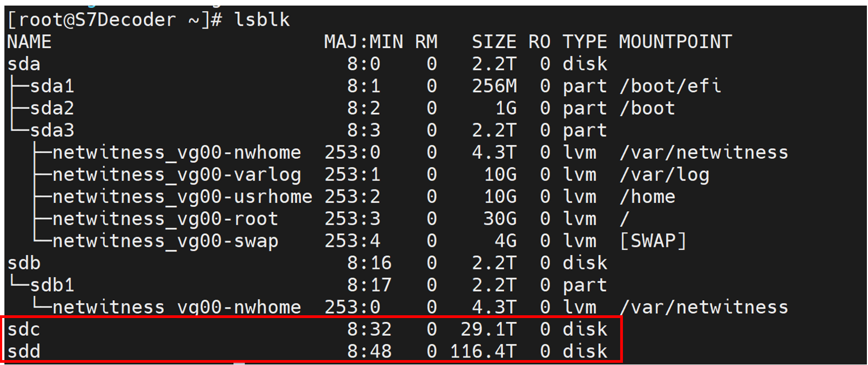Click the SIZE column header

pyautogui.click(x=494, y=42)
